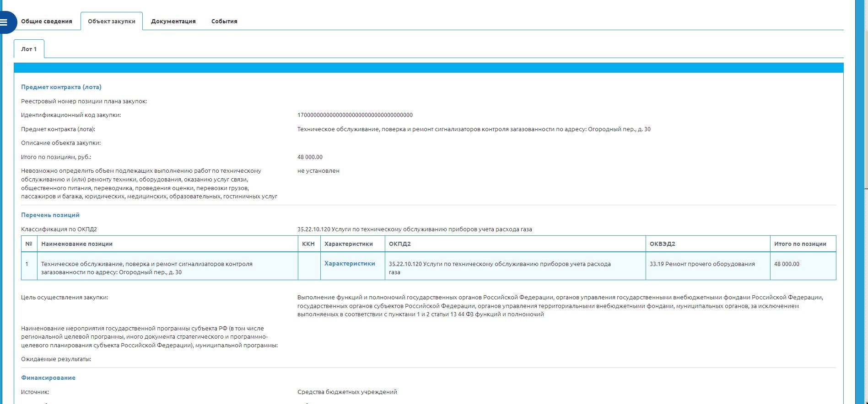Viewport: 868px width, 404px height.
Task: Click the Классификация по ОКПД2 value text
Action: point(415,229)
